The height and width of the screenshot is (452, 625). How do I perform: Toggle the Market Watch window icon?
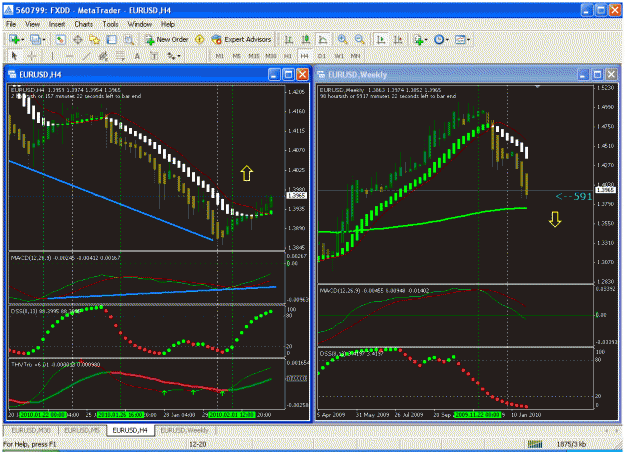coord(61,39)
